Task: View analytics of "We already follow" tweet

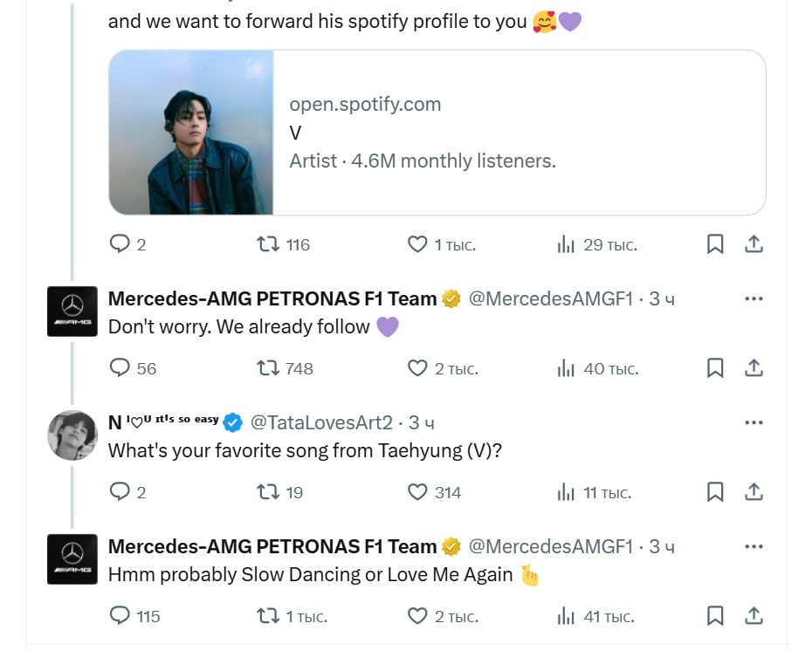Action: click(x=566, y=368)
